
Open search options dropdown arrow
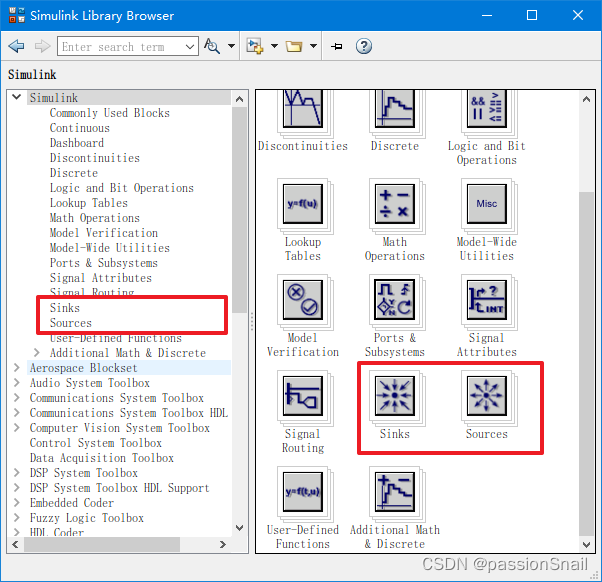click(x=231, y=46)
